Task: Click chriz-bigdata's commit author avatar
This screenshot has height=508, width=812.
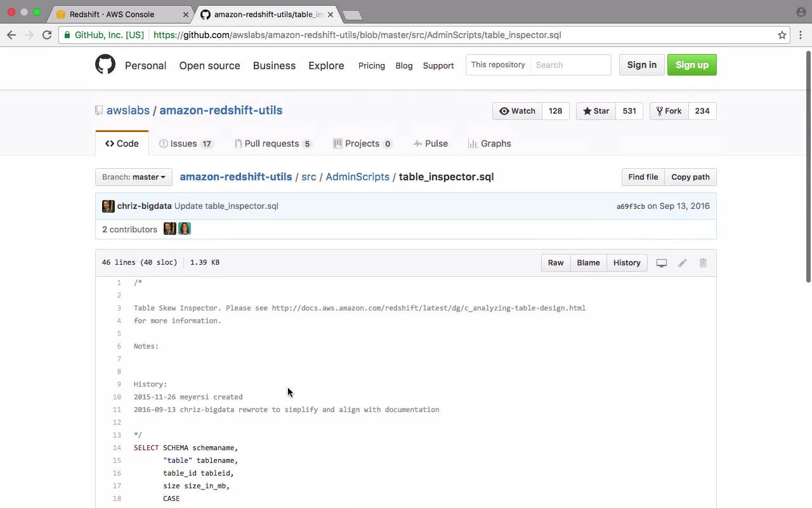Action: coord(108,206)
